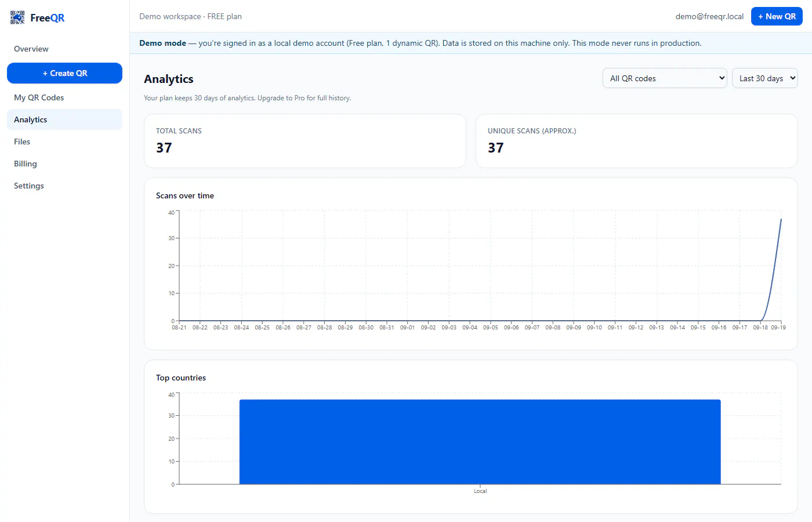Open the Overview page
The image size is (812, 522).
64,49
